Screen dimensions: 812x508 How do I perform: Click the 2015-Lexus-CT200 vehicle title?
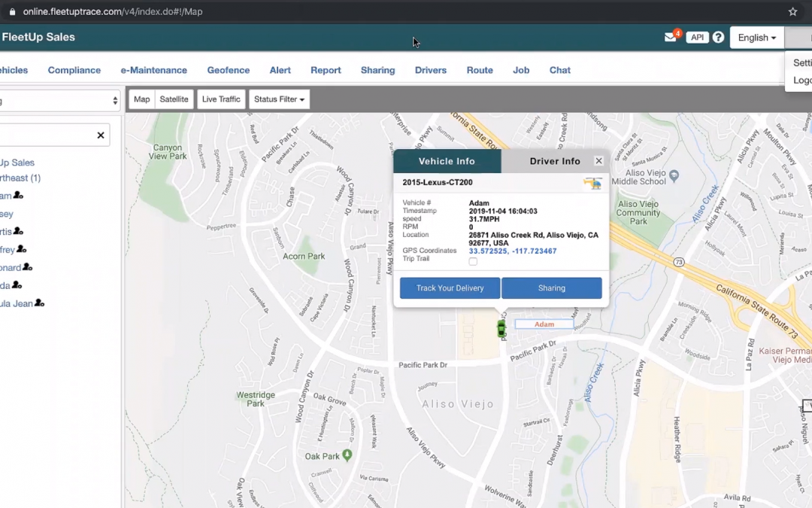pyautogui.click(x=438, y=182)
